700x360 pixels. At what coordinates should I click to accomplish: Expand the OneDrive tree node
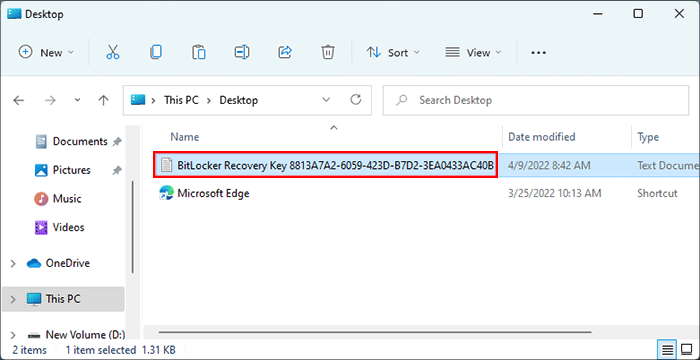[13, 264]
